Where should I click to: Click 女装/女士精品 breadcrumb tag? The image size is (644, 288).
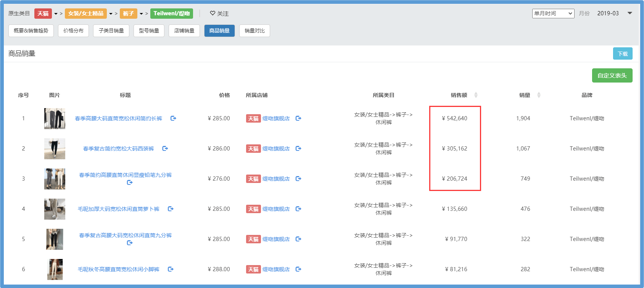point(86,13)
